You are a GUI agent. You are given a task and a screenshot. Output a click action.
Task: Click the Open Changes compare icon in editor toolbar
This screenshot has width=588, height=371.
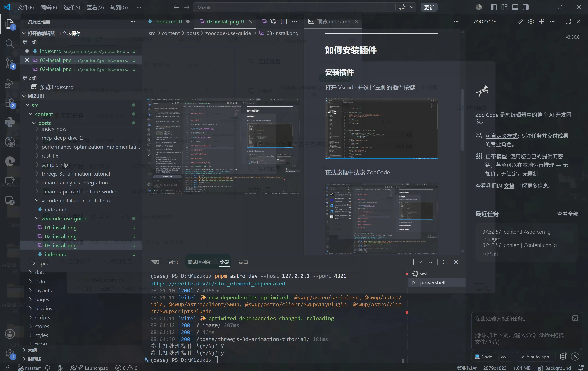(273, 21)
